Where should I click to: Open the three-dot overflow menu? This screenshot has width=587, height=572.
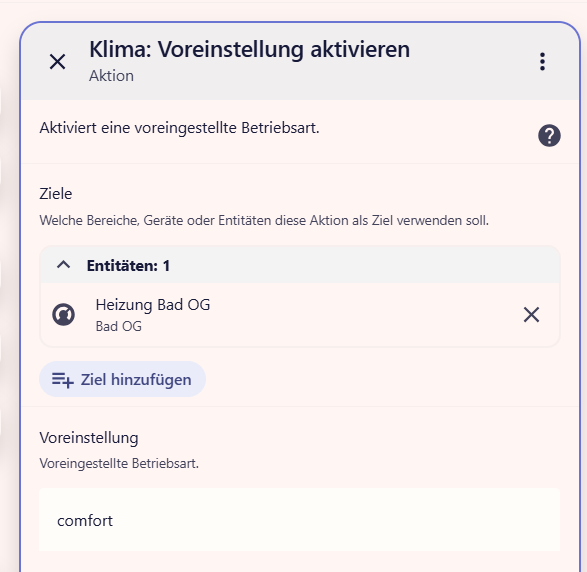(x=542, y=61)
